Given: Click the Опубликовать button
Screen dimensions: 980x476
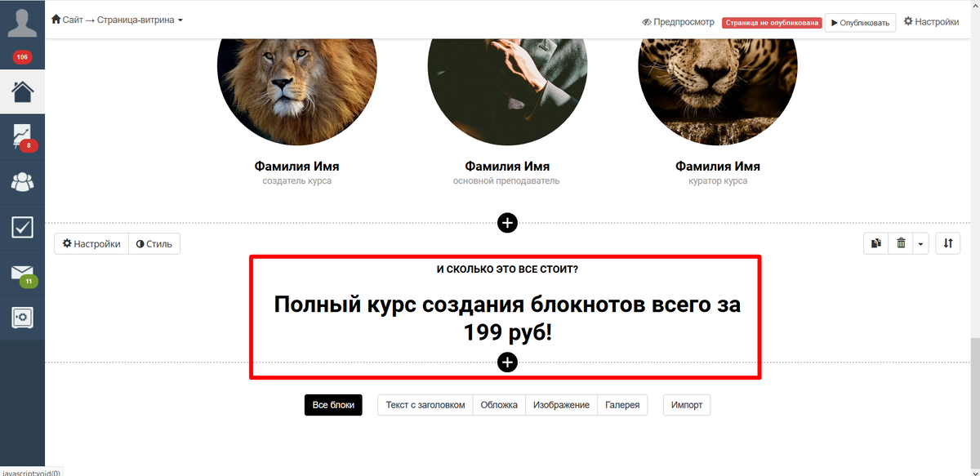Looking at the screenshot, I should (860, 23).
